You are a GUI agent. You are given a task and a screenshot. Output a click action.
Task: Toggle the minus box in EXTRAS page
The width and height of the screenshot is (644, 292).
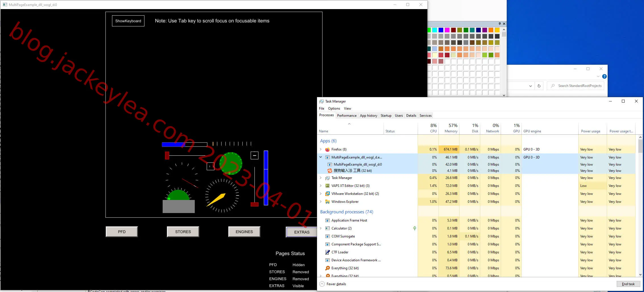254,155
